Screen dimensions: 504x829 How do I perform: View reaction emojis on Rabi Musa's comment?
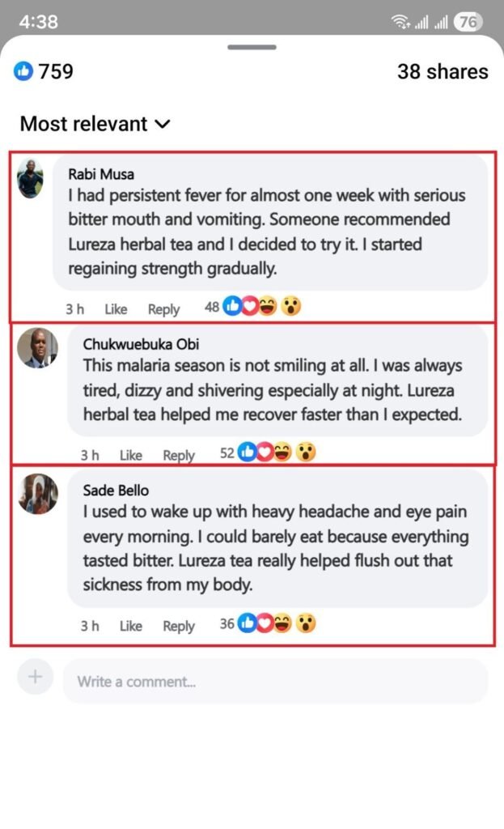coord(262,306)
